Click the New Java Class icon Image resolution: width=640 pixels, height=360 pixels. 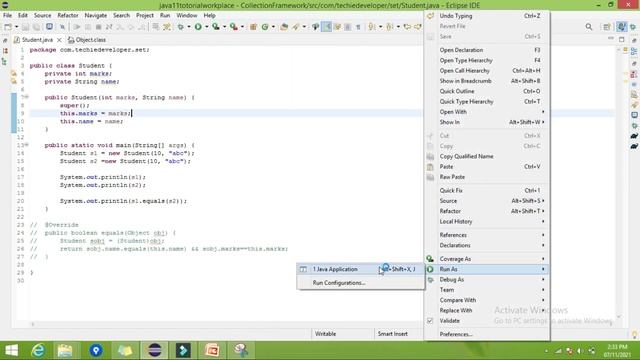(x=265, y=27)
